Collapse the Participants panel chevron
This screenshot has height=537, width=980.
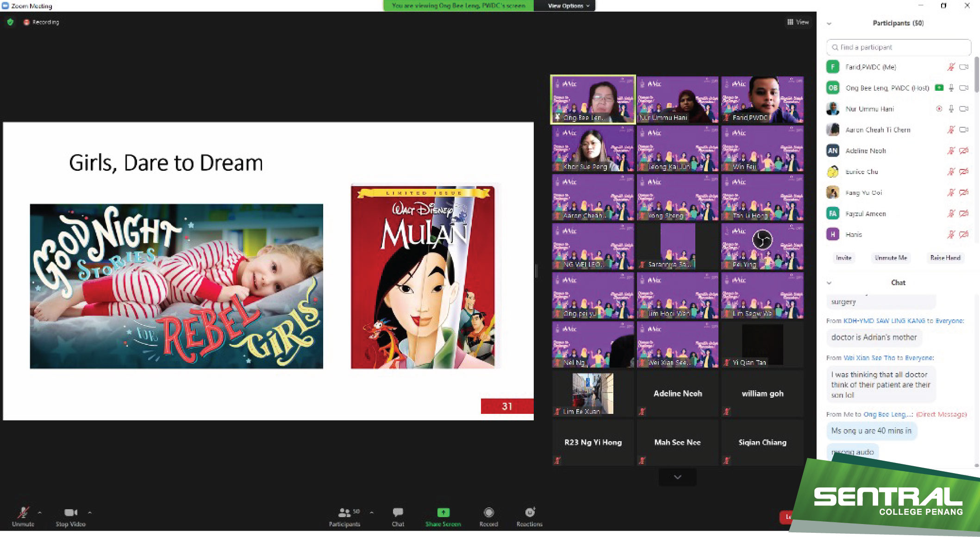click(x=829, y=23)
